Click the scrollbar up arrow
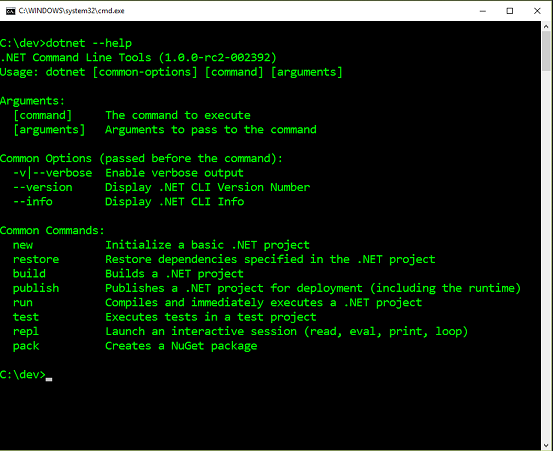This screenshot has height=451, width=553. (546, 26)
